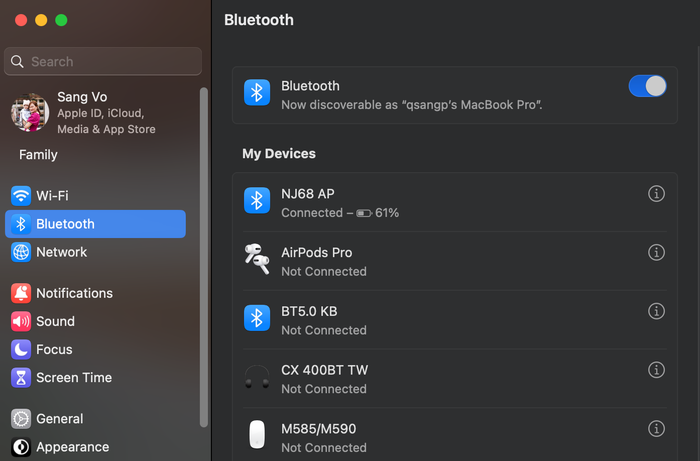The image size is (700, 461).
Task: Click the red close window button
Action: [x=21, y=20]
